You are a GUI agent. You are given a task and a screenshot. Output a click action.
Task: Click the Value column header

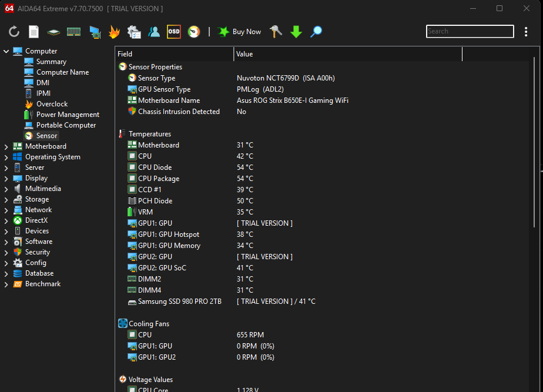(348, 54)
